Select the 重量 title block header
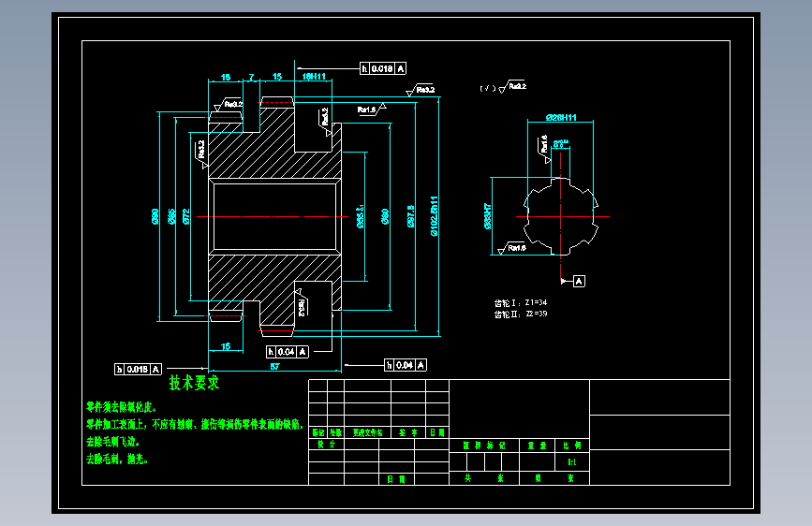812x526 pixels. 537,446
